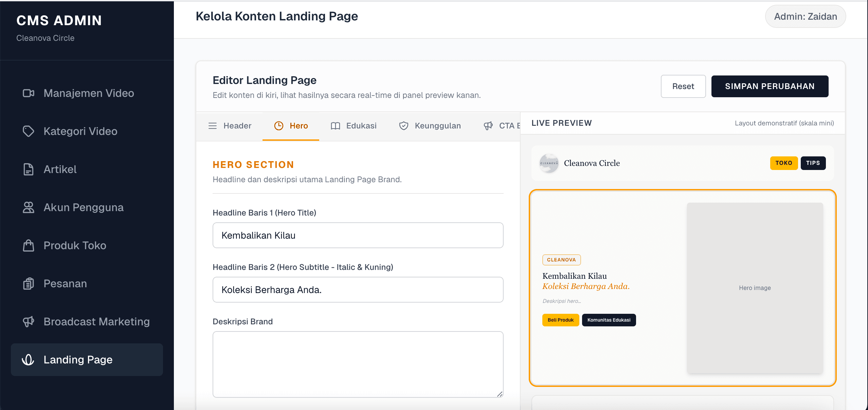Click the Akun Pengguna users icon

pos(29,207)
